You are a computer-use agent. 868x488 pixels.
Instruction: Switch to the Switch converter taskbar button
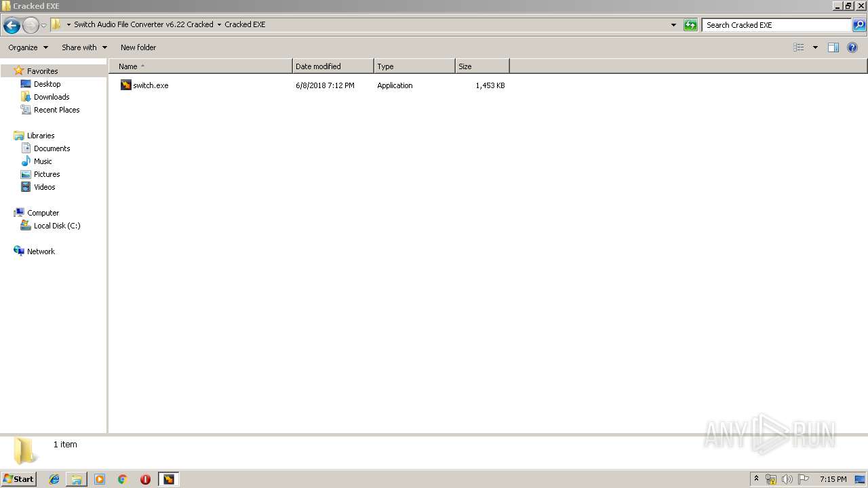[168, 479]
